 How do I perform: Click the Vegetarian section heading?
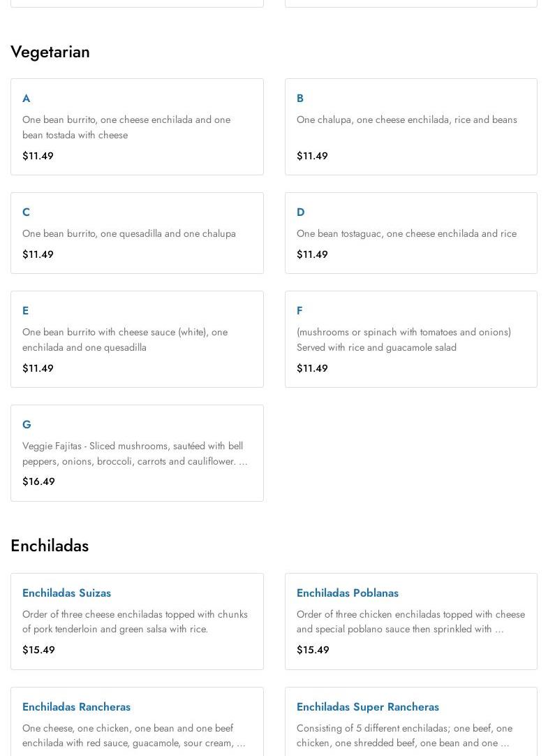(50, 52)
